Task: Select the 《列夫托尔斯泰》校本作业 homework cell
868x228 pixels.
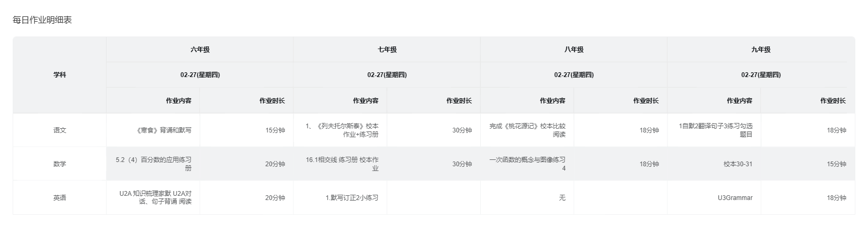Action: click(x=342, y=130)
